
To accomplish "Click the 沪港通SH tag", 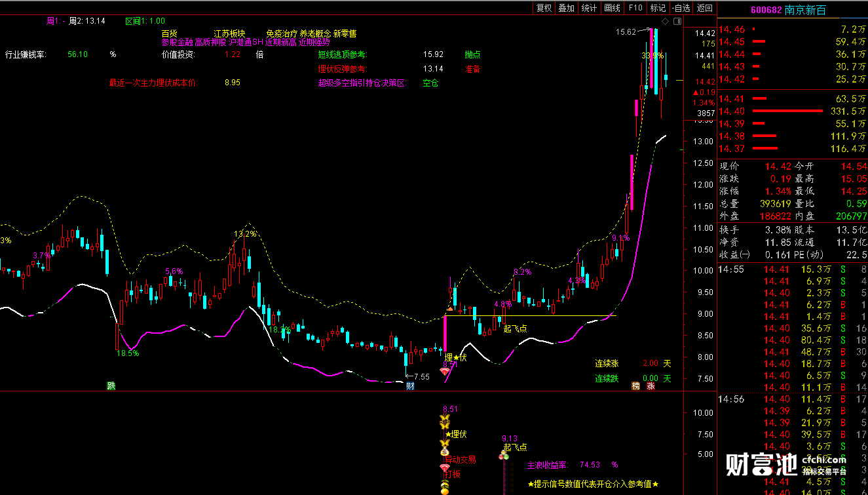I will click(x=246, y=42).
